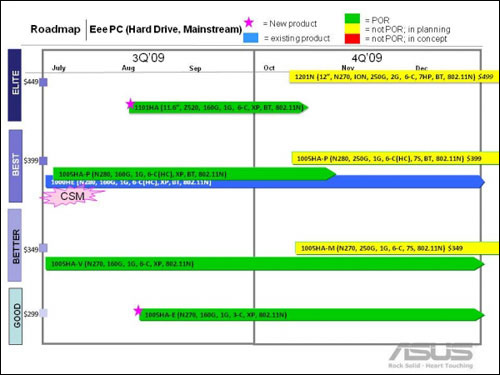Click the Rock Solid Heart Touching tagline
Image resolution: width=500 pixels, height=375 pixels.
[431, 366]
